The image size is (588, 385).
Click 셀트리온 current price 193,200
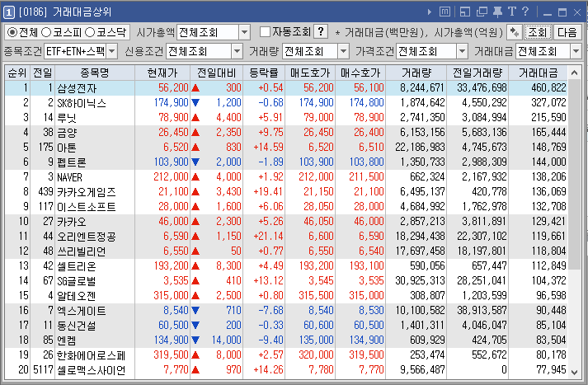(x=171, y=265)
